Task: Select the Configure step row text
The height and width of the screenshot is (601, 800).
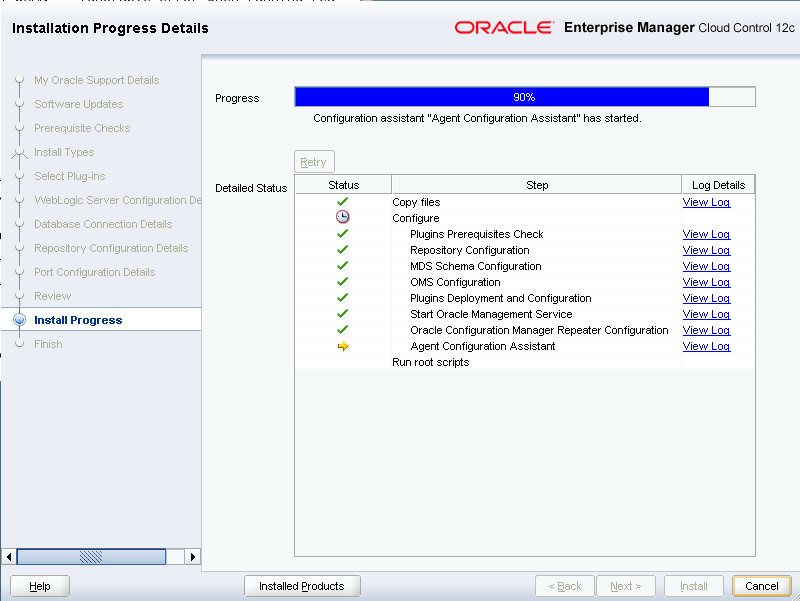Action: coord(416,218)
